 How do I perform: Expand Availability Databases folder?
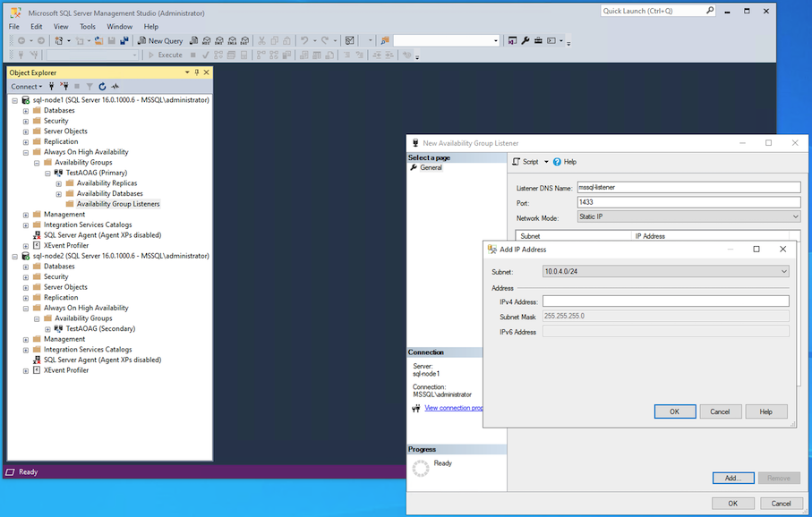pyautogui.click(x=58, y=194)
